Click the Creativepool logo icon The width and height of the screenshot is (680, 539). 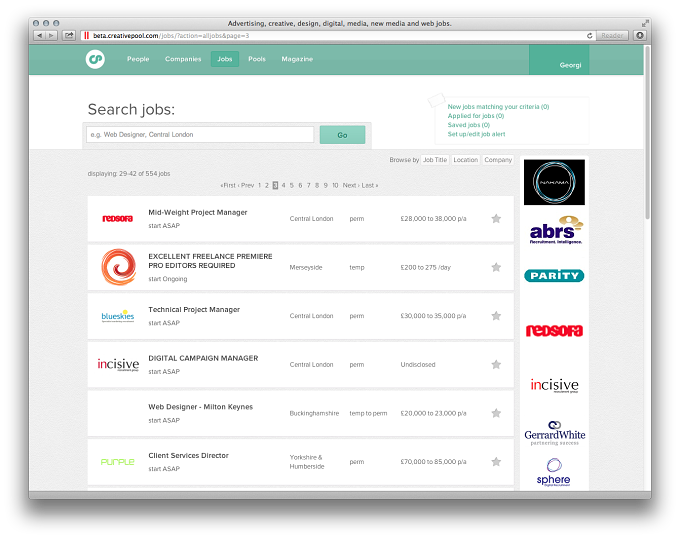(95, 59)
